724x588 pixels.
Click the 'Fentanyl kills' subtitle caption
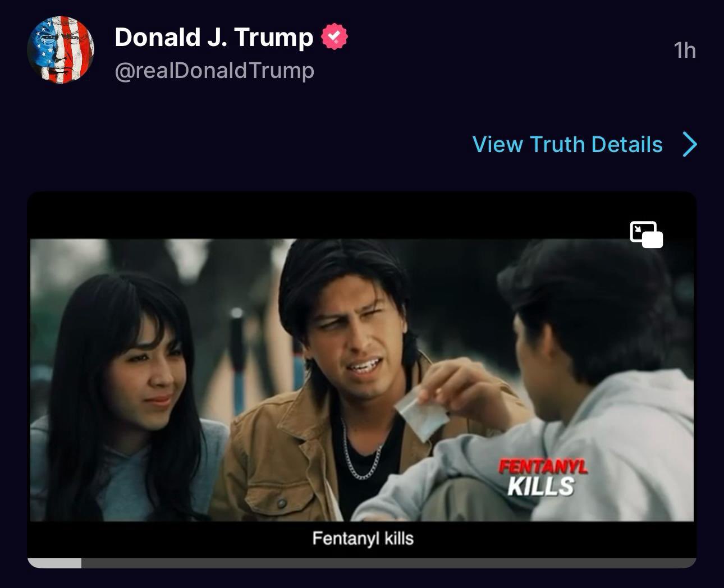point(363,539)
